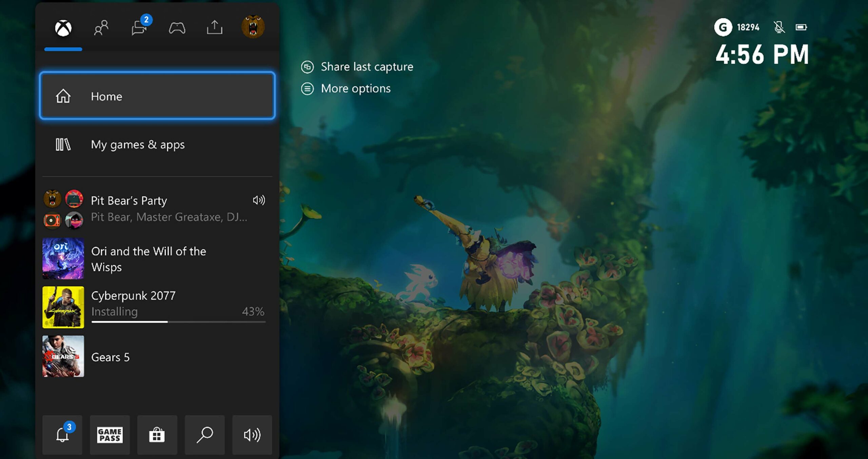Screen dimensions: 868x459
Task: Toggle the audio output speaker icon
Action: pyautogui.click(x=252, y=435)
